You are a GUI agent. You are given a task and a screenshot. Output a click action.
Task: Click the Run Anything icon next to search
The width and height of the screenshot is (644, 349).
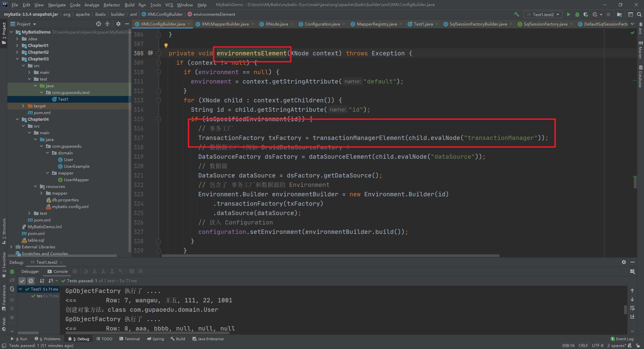coord(630,14)
